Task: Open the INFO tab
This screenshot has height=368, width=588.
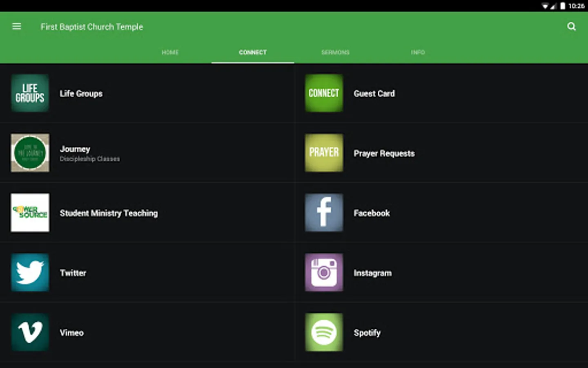Action: (x=418, y=52)
